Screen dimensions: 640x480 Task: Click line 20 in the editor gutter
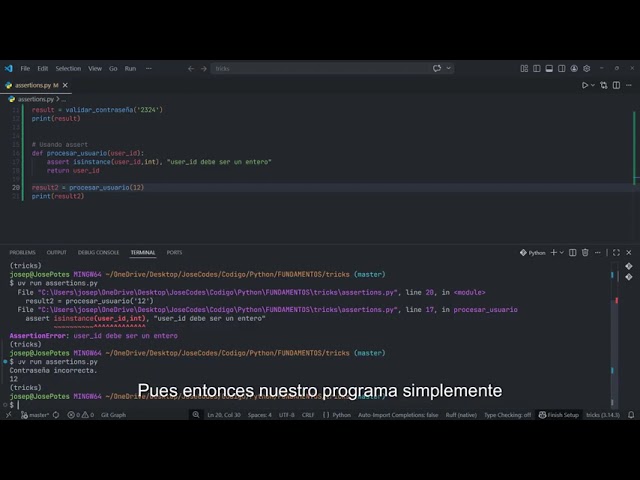coord(16,187)
